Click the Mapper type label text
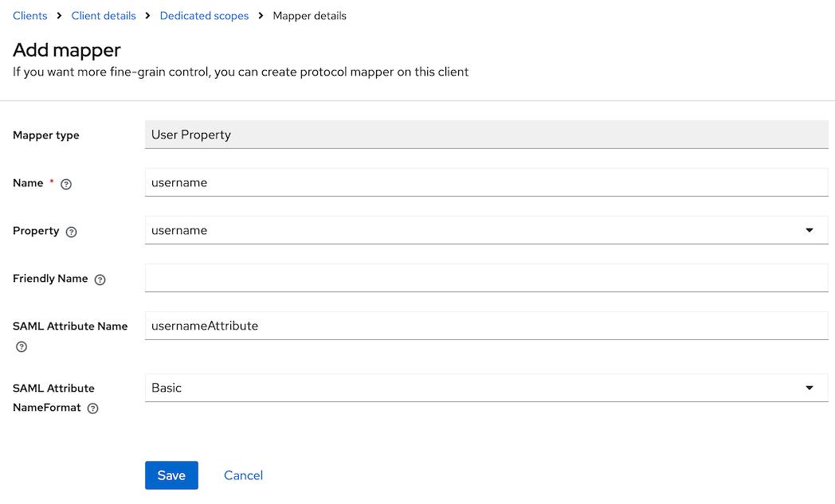Image resolution: width=835 pixels, height=504 pixels. 46,135
